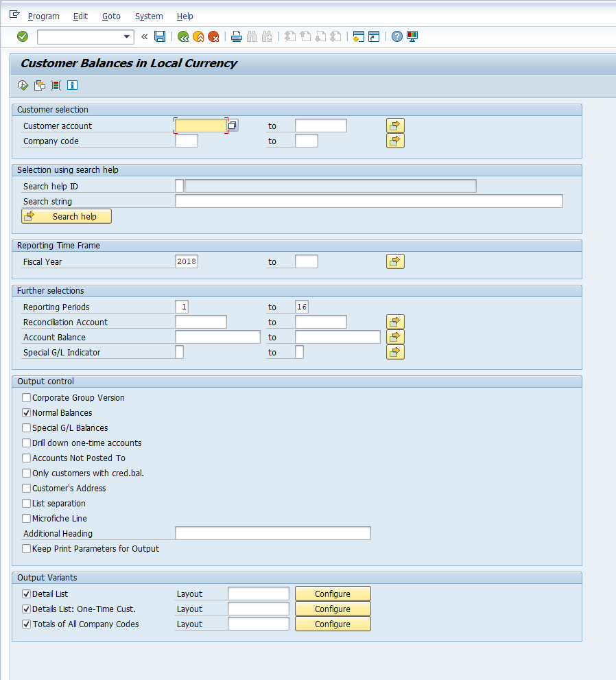The height and width of the screenshot is (680, 616).
Task: Click the Get Variant icon
Action: 40,85
